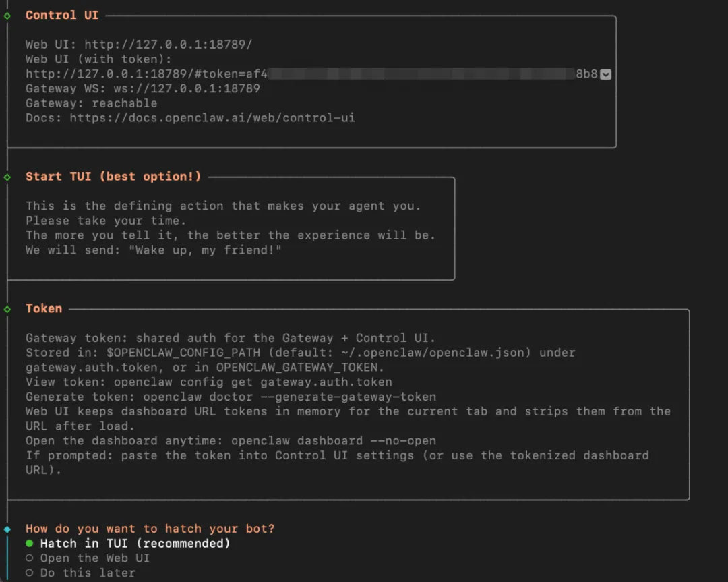The image size is (728, 582).
Task: Click the Control UI section heading
Action: tap(62, 15)
